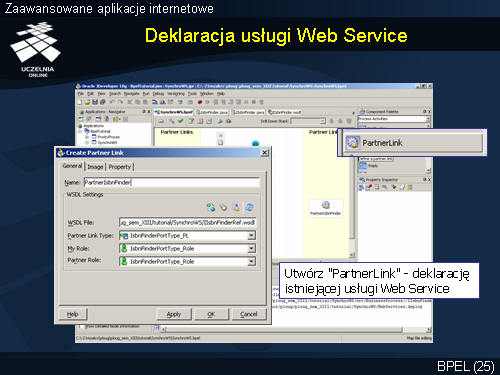The width and height of the screenshot is (500, 375).
Task: Click the green checkmark validate icon
Action: pyautogui.click(x=180, y=121)
